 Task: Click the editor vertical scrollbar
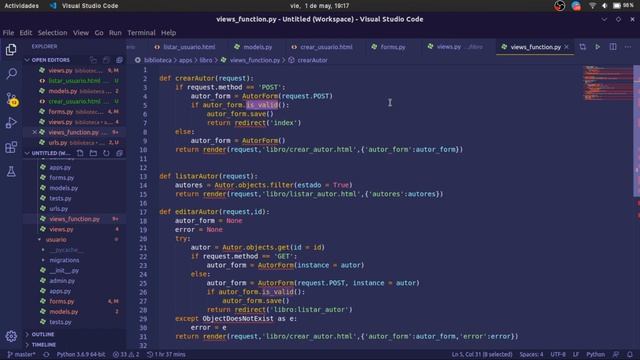[637, 131]
